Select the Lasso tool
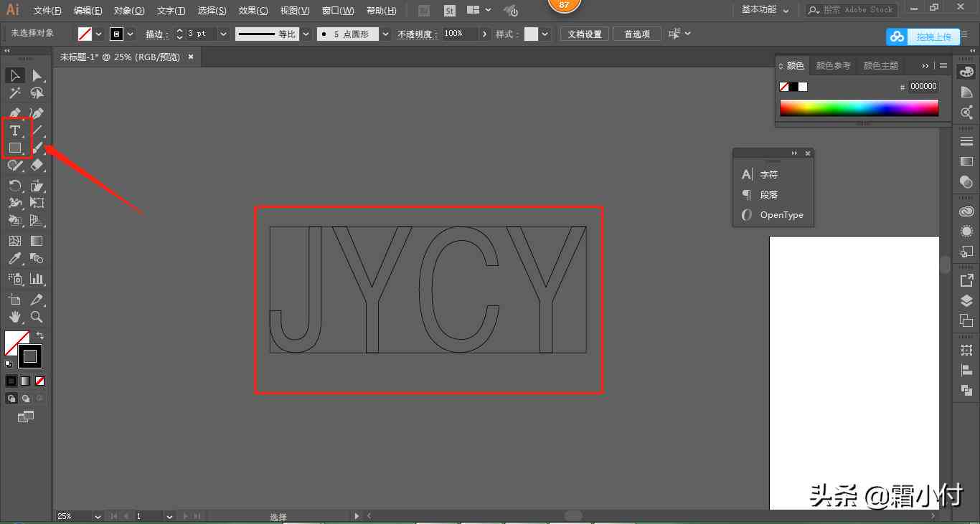 pos(37,93)
